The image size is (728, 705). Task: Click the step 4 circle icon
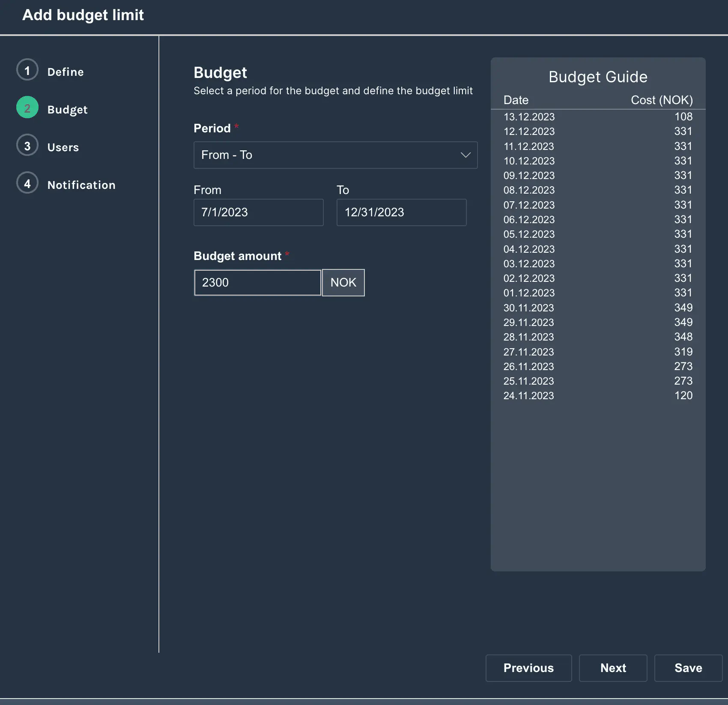click(x=27, y=183)
